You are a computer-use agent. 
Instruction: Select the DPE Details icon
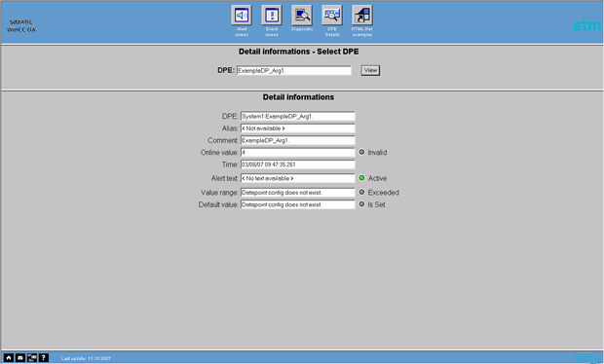point(332,16)
